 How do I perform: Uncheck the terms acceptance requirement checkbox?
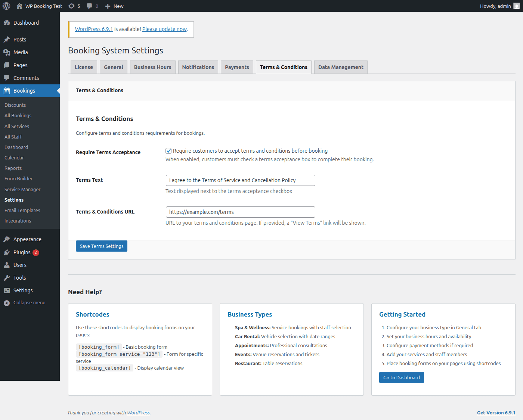168,150
